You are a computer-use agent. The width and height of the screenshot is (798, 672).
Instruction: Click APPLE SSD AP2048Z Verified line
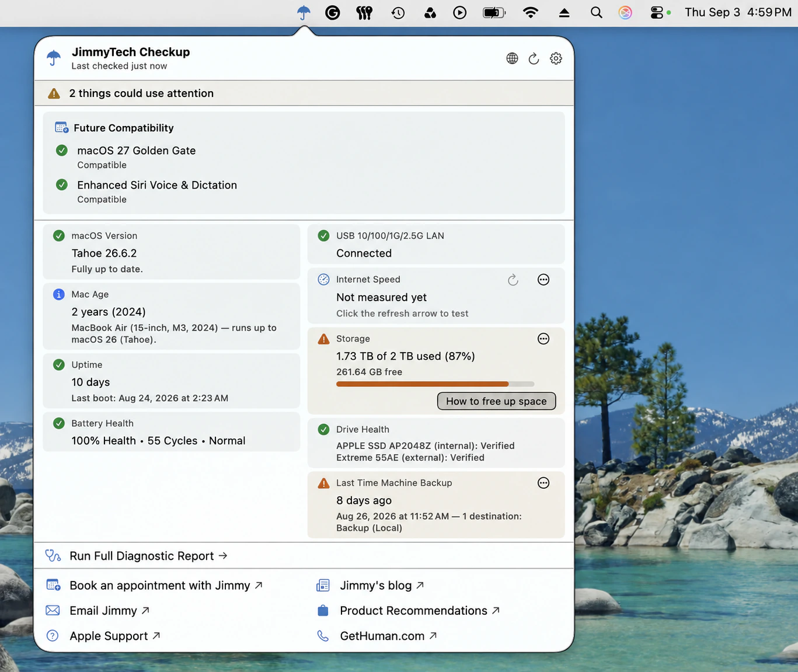[x=426, y=445]
